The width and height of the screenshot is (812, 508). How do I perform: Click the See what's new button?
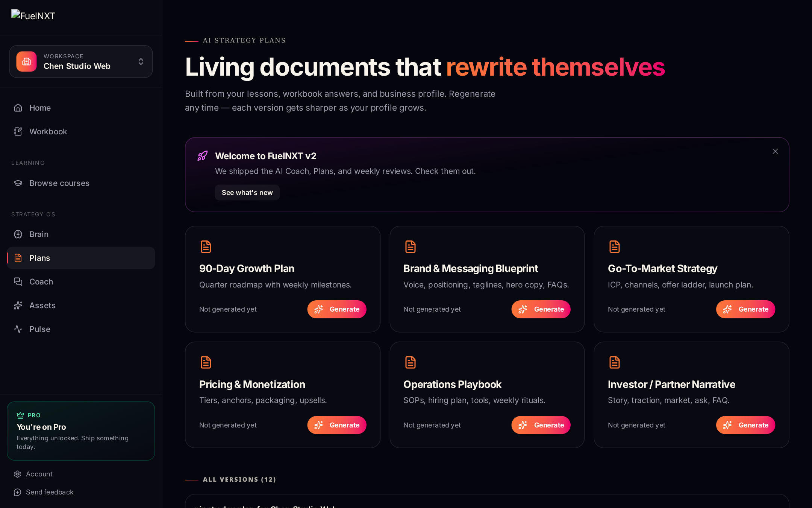click(247, 193)
